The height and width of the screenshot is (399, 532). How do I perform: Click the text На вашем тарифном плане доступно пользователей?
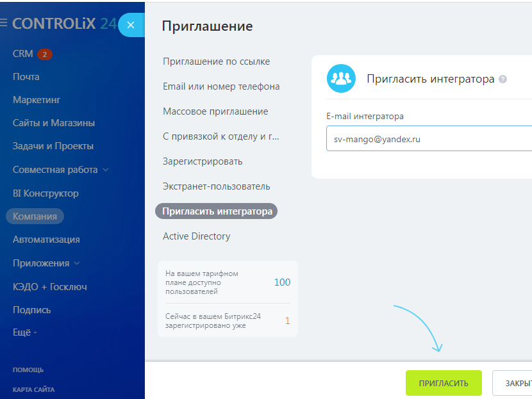click(201, 282)
